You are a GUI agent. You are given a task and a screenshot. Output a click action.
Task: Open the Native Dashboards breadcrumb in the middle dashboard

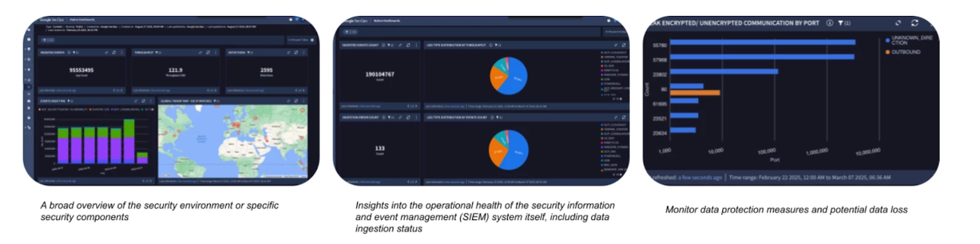coord(386,21)
